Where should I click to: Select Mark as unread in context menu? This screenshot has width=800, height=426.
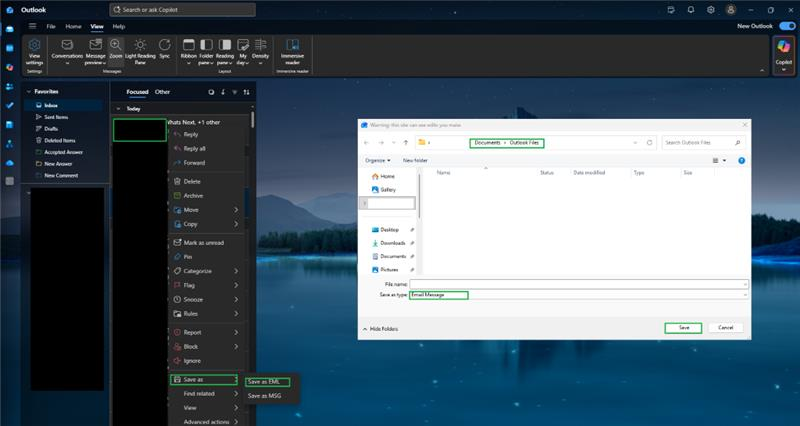point(204,243)
